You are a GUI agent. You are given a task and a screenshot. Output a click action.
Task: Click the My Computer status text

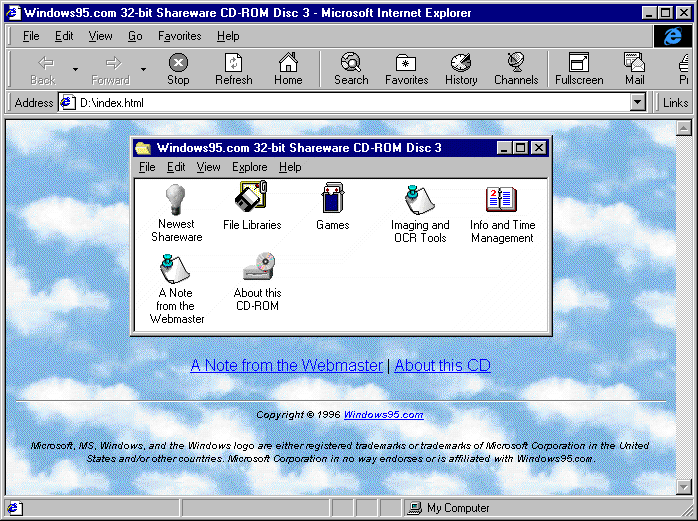(x=458, y=508)
